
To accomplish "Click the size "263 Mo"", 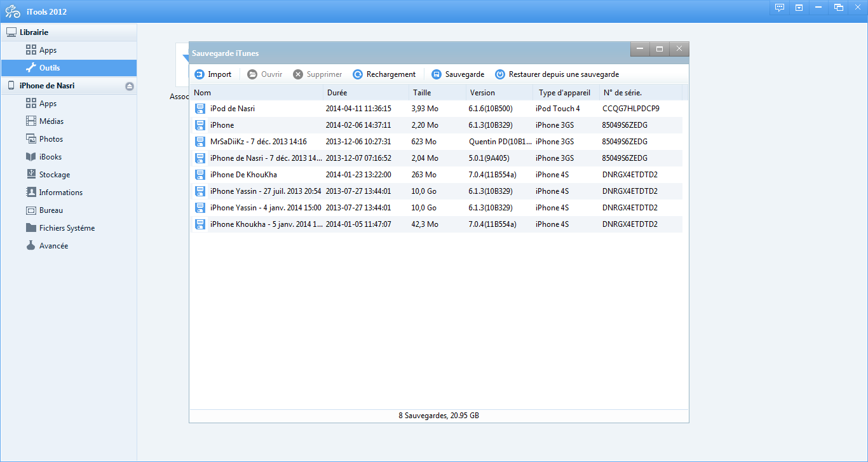I will (423, 175).
